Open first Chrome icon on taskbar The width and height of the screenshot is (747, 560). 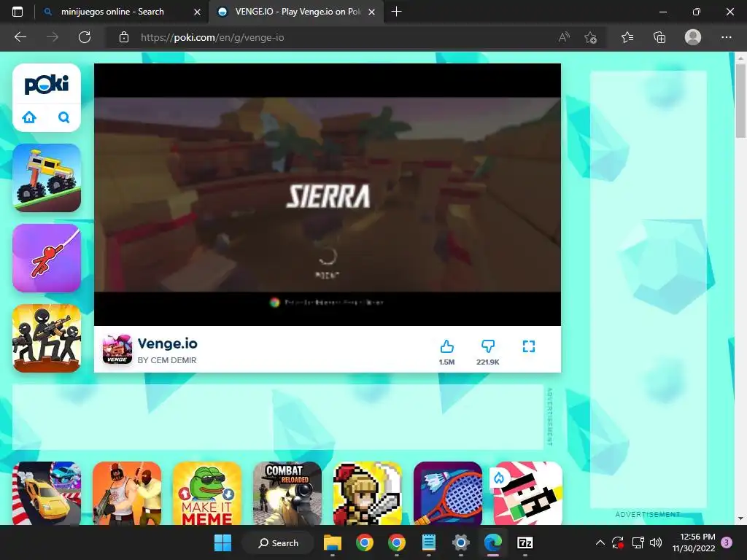[x=365, y=542]
